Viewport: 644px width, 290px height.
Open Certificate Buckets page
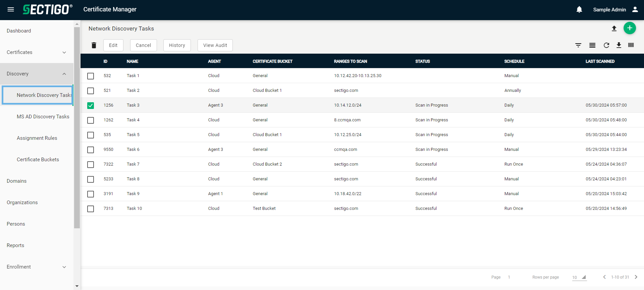(38, 160)
